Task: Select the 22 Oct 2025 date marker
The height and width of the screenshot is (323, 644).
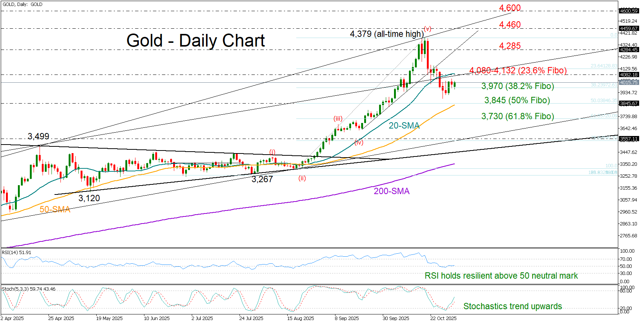Action: pos(443,319)
